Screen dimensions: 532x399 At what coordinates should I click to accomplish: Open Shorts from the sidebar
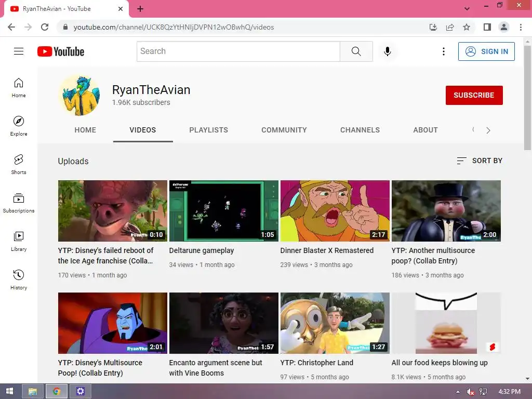[x=19, y=165]
